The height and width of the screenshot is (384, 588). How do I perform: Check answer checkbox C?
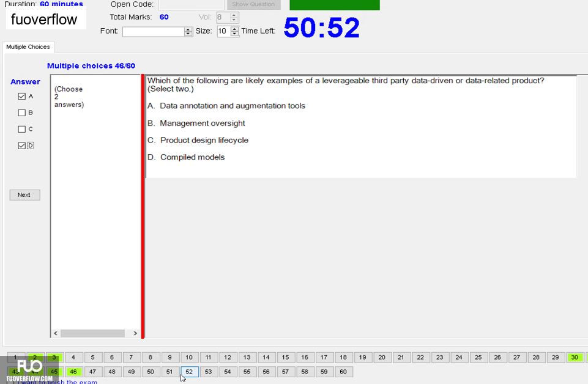pos(22,129)
